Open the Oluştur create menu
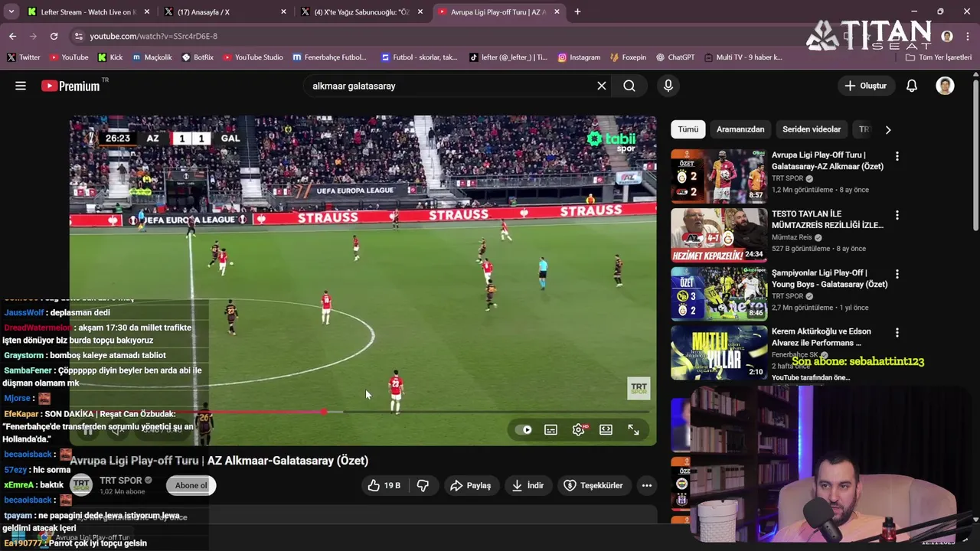Image resolution: width=980 pixels, height=551 pixels. coord(865,86)
